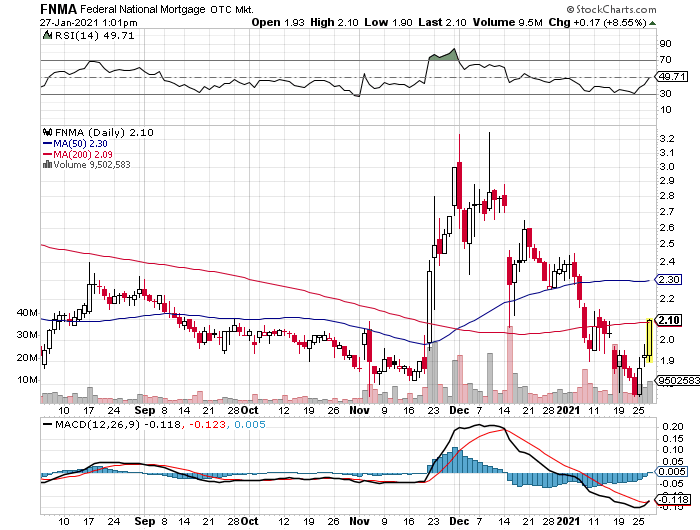Click the 1.9 price axis label
Image resolution: width=700 pixels, height=530 pixels.
[x=667, y=361]
